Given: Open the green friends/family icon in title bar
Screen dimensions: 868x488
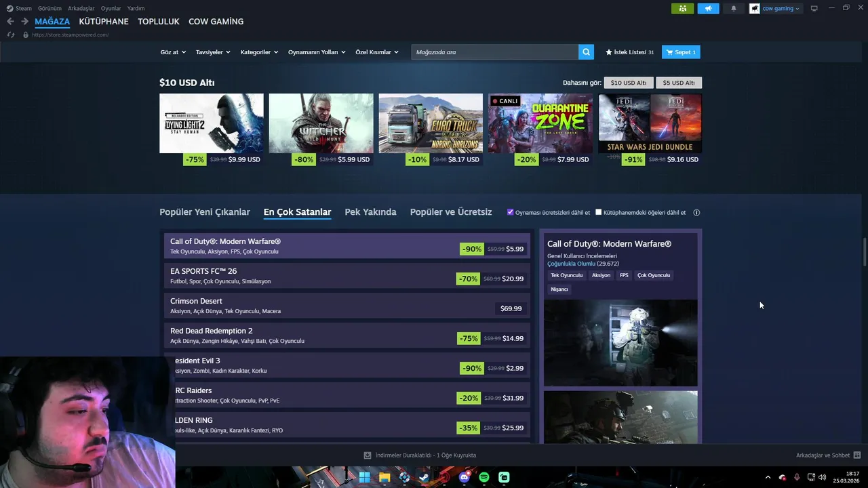Looking at the screenshot, I should (x=682, y=8).
